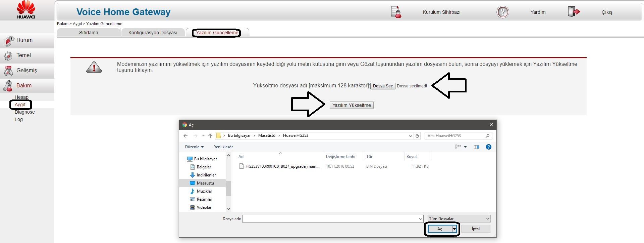The width and height of the screenshot is (644, 243).
Task: Open the blue help icon in dialog
Action: [x=489, y=147]
